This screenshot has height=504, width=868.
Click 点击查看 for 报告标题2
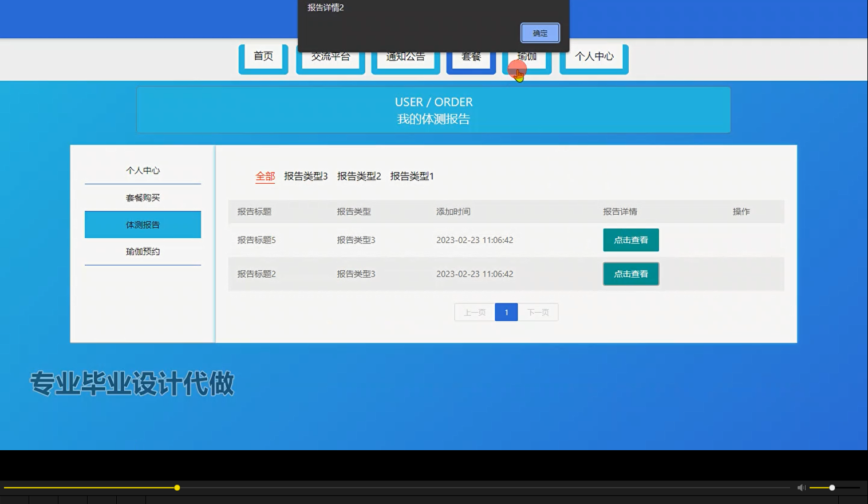coord(631,274)
